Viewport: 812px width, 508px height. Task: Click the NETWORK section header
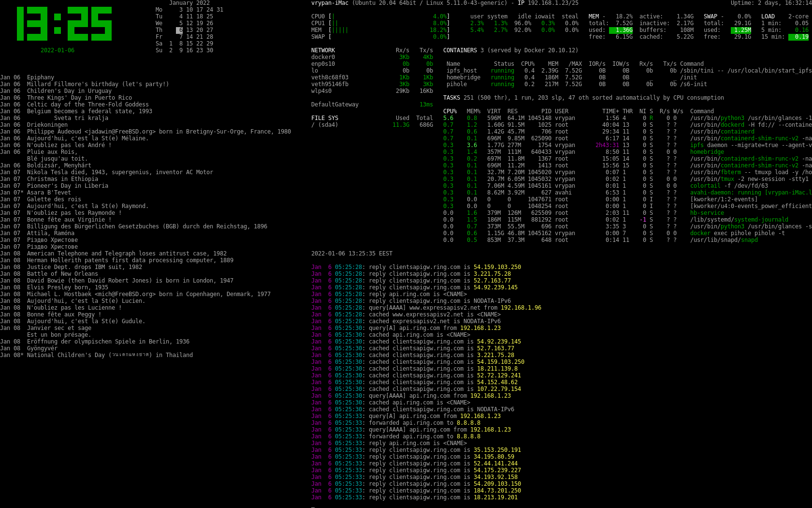[x=323, y=50]
